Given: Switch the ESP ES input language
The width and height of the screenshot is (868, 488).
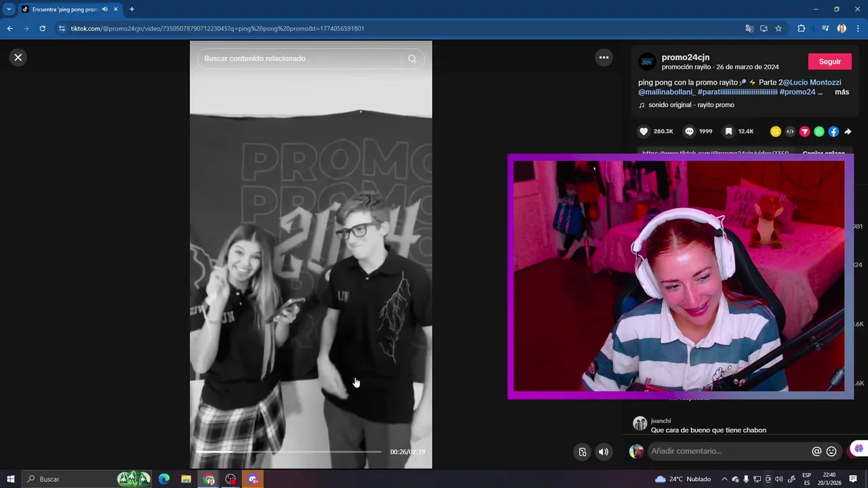Looking at the screenshot, I should (x=806, y=479).
